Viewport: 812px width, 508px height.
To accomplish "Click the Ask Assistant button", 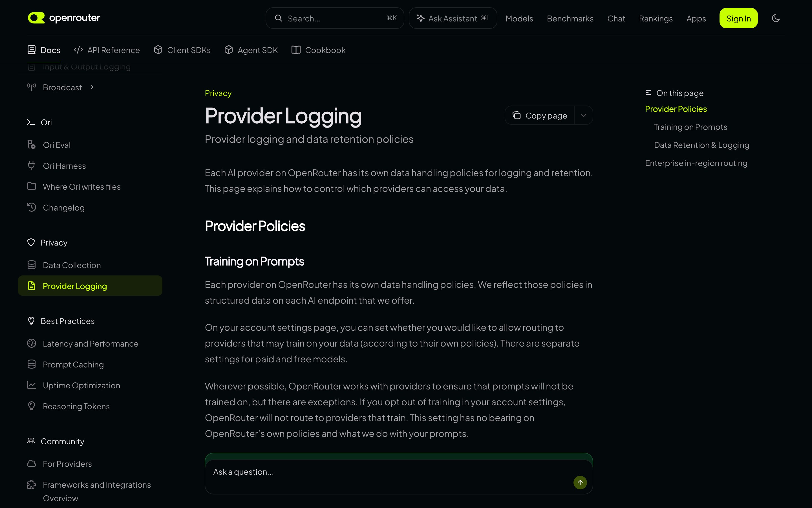I will (x=453, y=18).
